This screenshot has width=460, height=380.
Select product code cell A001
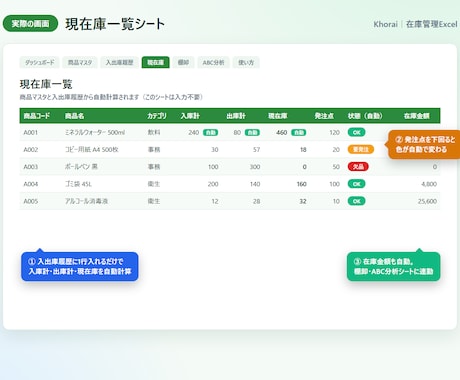tap(31, 132)
